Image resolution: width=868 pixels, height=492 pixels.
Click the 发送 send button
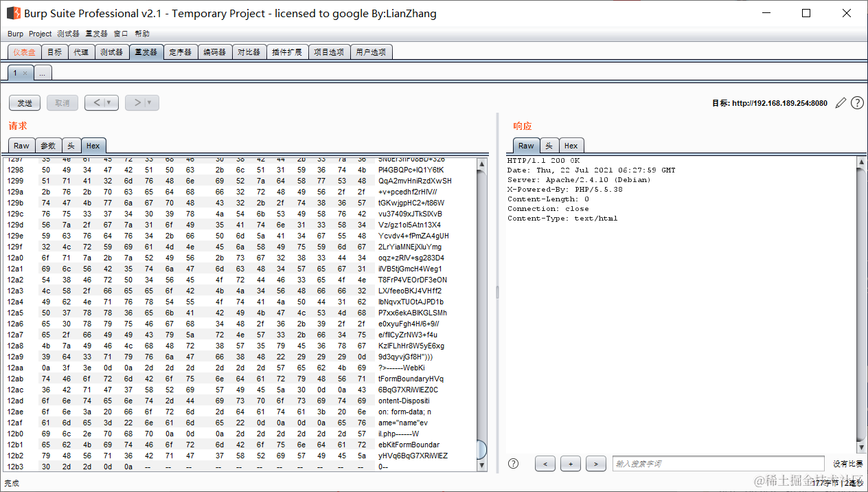pos(25,103)
